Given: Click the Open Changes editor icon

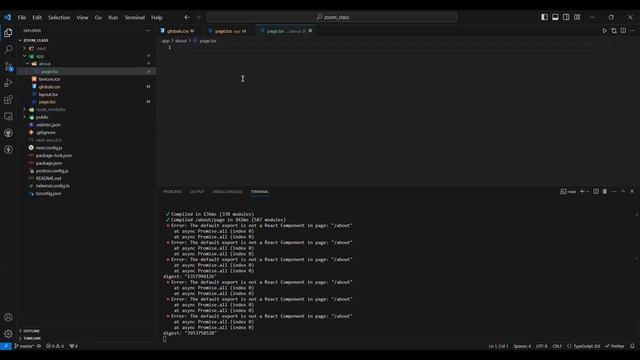Looking at the screenshot, I should (614, 31).
